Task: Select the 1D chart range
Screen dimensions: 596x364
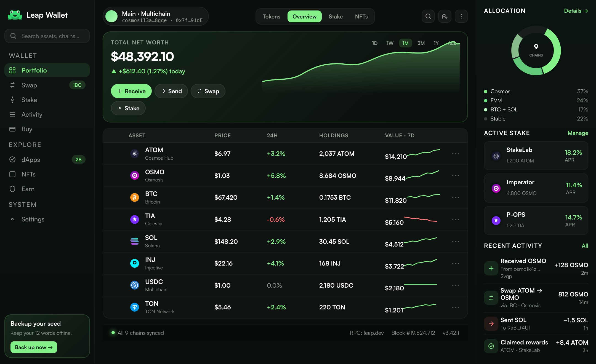Action: click(375, 43)
